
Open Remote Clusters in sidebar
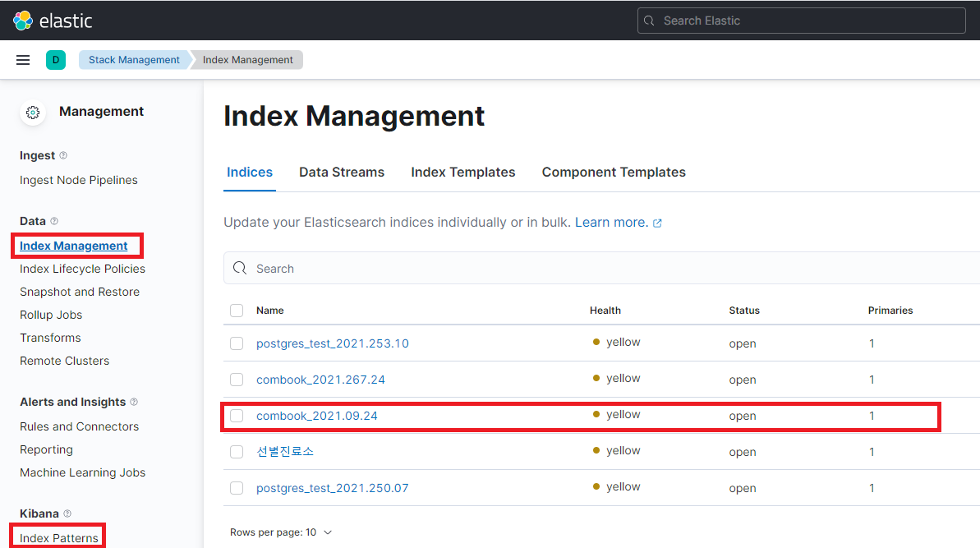[x=64, y=361]
